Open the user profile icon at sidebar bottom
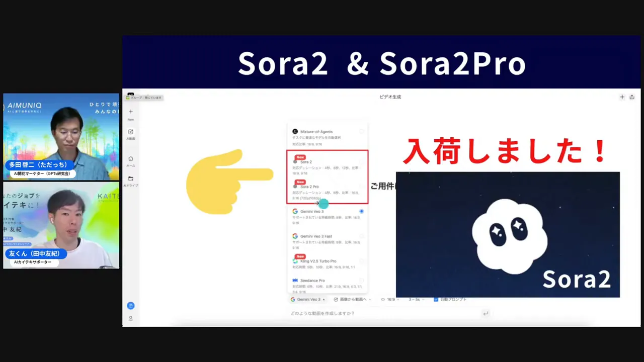Image resolution: width=644 pixels, height=362 pixels. click(x=131, y=318)
